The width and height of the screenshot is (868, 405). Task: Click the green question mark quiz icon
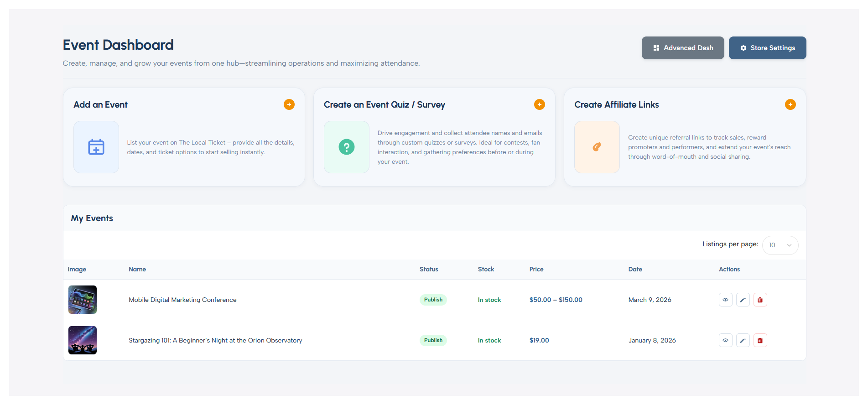[347, 147]
